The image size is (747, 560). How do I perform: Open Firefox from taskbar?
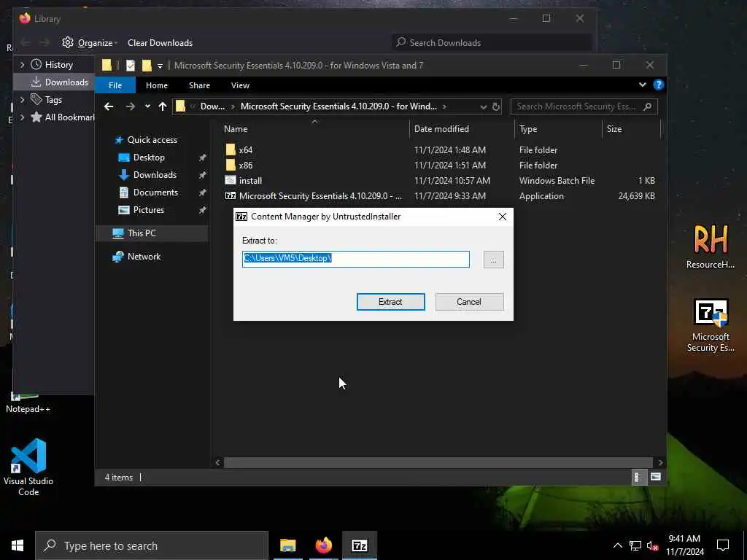click(323, 545)
